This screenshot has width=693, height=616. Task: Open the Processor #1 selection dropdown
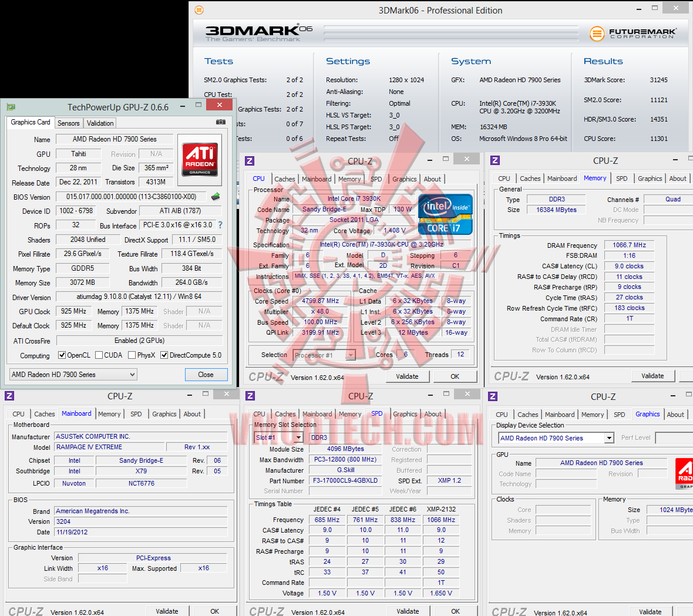click(x=324, y=355)
